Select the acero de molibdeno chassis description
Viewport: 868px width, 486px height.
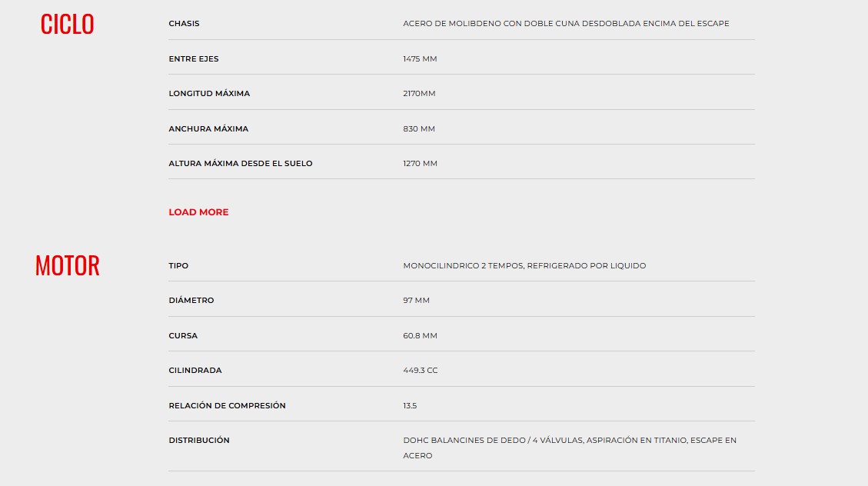click(x=566, y=24)
